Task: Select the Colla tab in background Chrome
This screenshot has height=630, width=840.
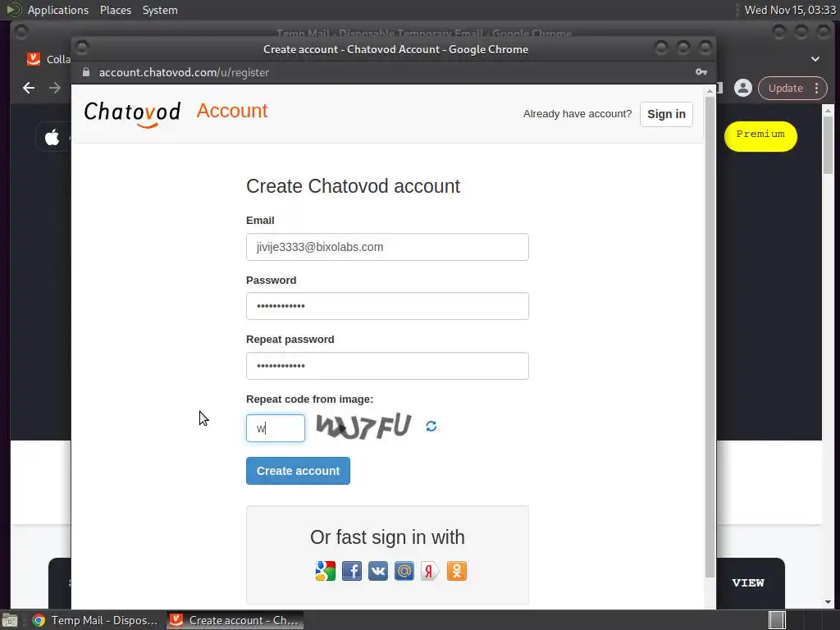Action: tap(49, 59)
